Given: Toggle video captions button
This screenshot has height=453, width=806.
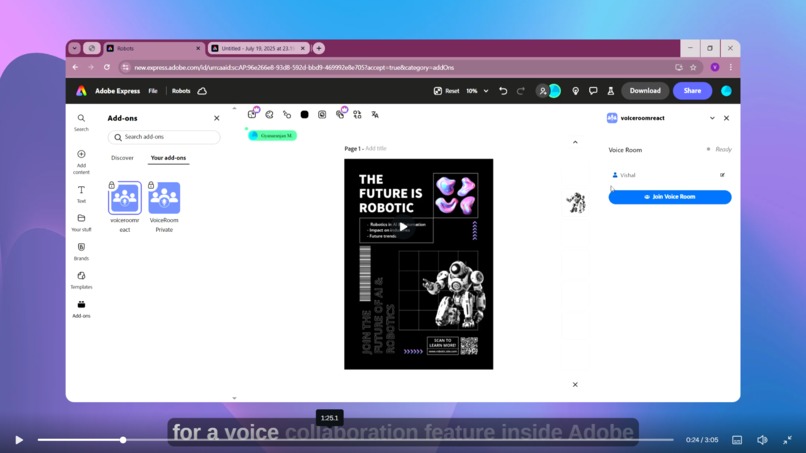Looking at the screenshot, I should pos(737,440).
